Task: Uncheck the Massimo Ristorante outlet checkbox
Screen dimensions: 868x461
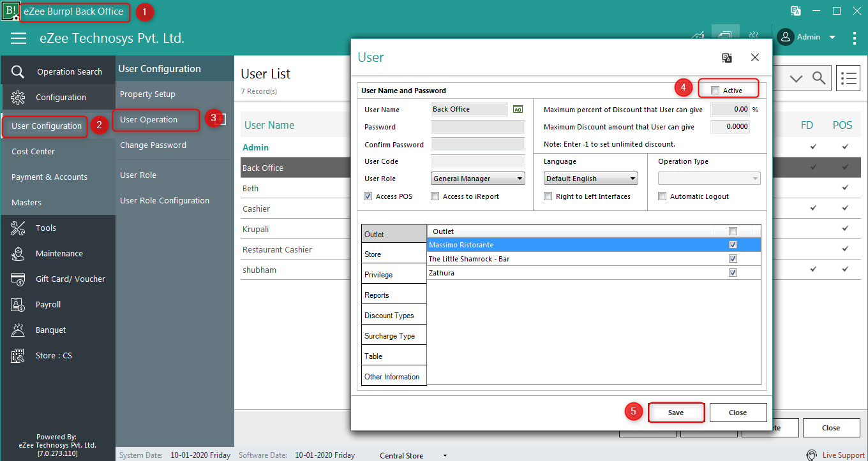Action: coord(733,245)
